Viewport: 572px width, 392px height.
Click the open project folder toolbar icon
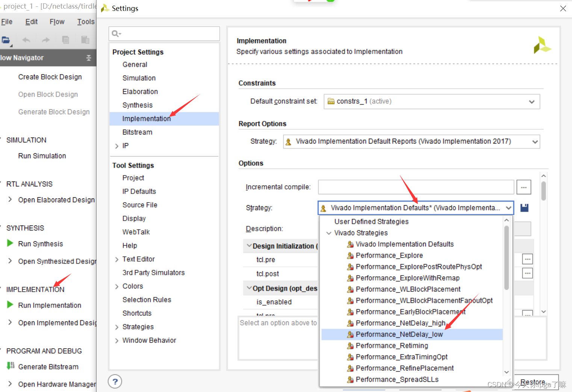point(6,40)
